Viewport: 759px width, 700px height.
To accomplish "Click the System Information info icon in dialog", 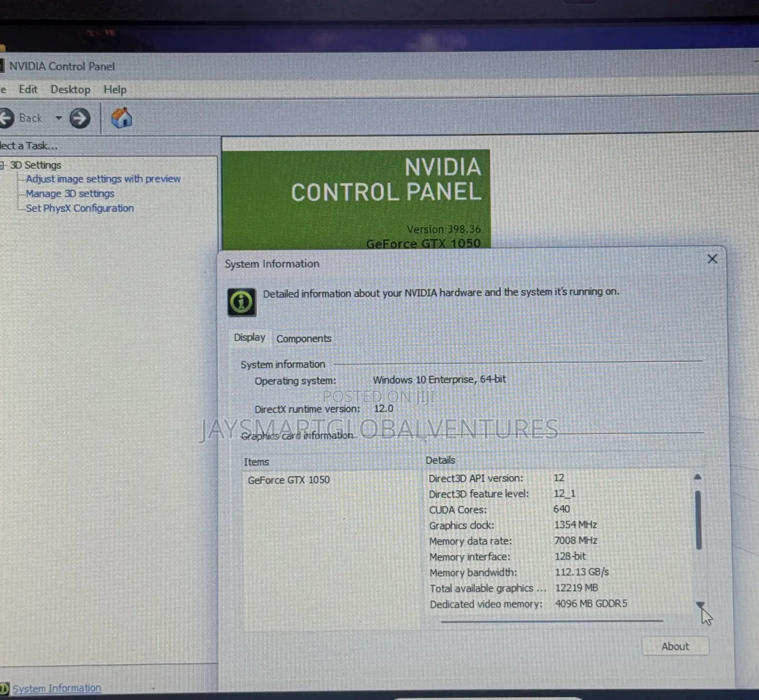I will click(241, 302).
